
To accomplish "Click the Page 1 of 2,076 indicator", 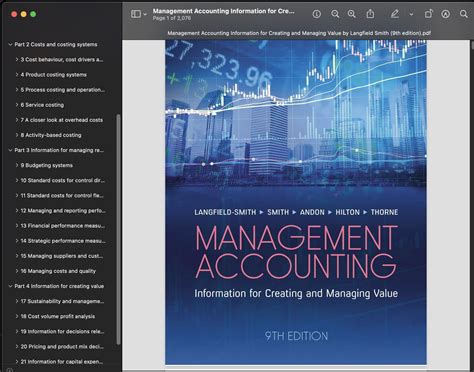I will tap(172, 18).
